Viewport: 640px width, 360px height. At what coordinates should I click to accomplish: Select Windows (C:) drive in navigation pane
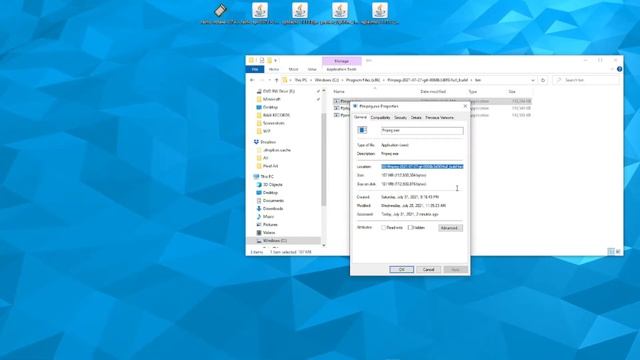(x=272, y=241)
